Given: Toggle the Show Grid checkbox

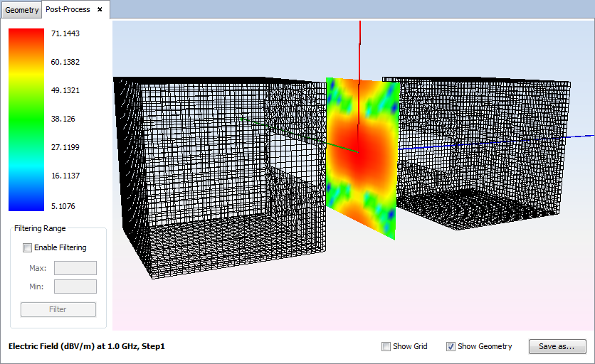Looking at the screenshot, I should coord(386,347).
